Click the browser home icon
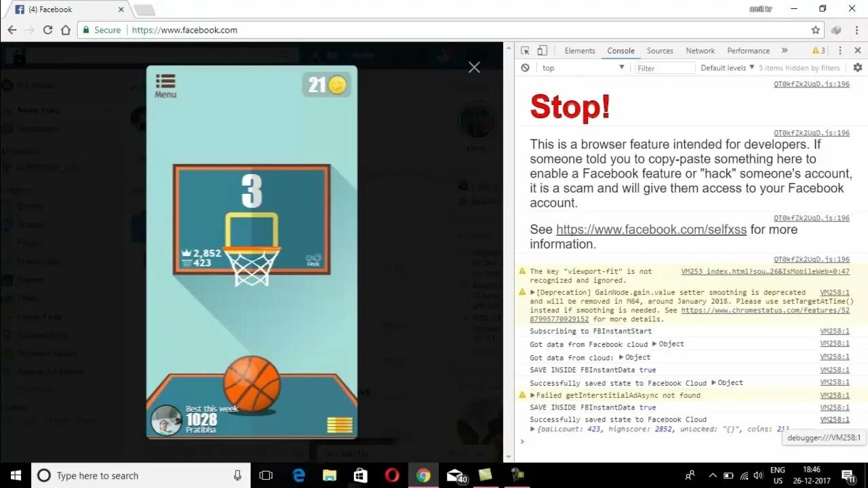 point(66,30)
